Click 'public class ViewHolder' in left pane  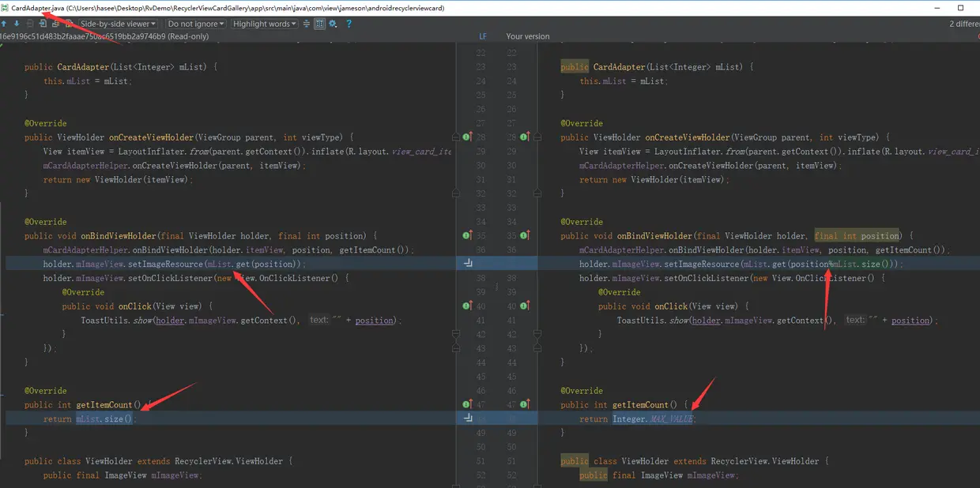tap(78, 460)
